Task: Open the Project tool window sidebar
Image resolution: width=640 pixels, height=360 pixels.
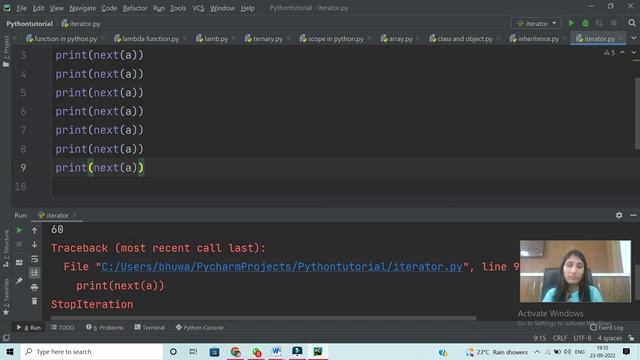Action: click(6, 51)
